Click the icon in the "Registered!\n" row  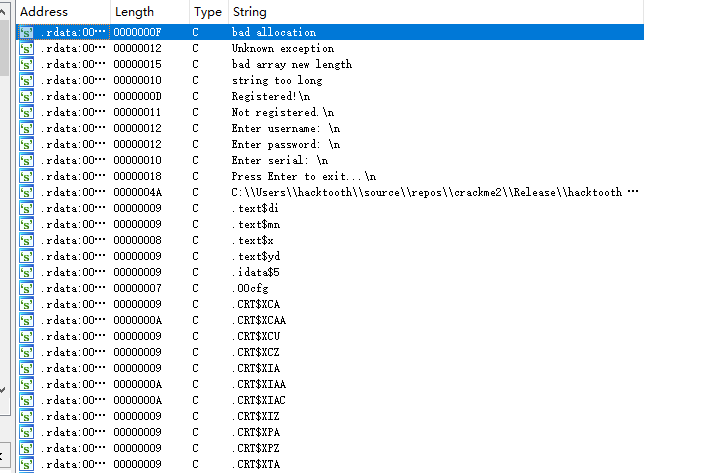(27, 97)
